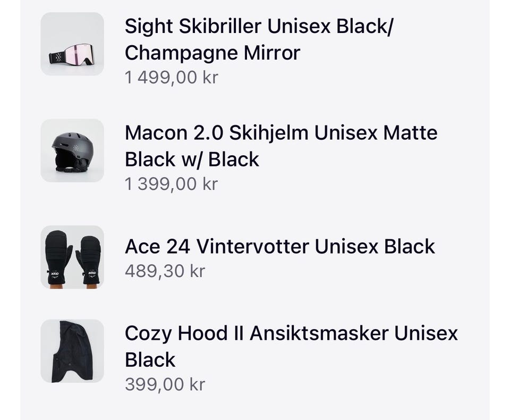Click the 'Champagne Mirror' title line
Screen dimensions: 510x420
pos(212,53)
